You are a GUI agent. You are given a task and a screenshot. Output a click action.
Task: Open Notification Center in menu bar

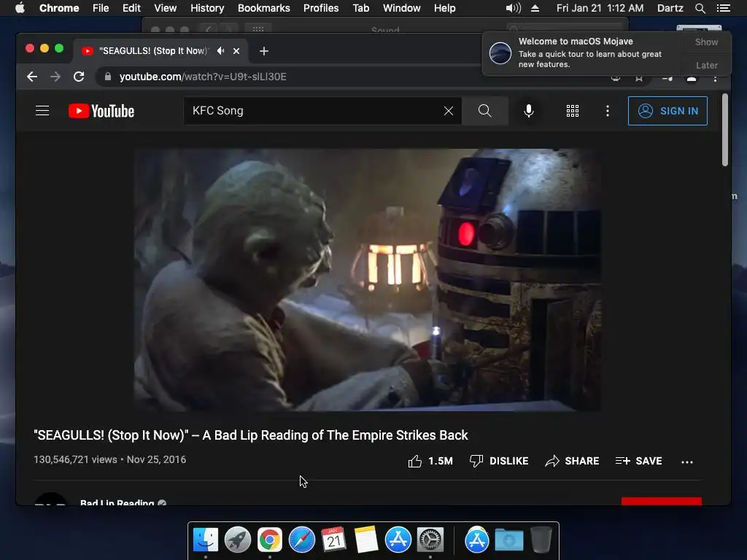coord(723,8)
